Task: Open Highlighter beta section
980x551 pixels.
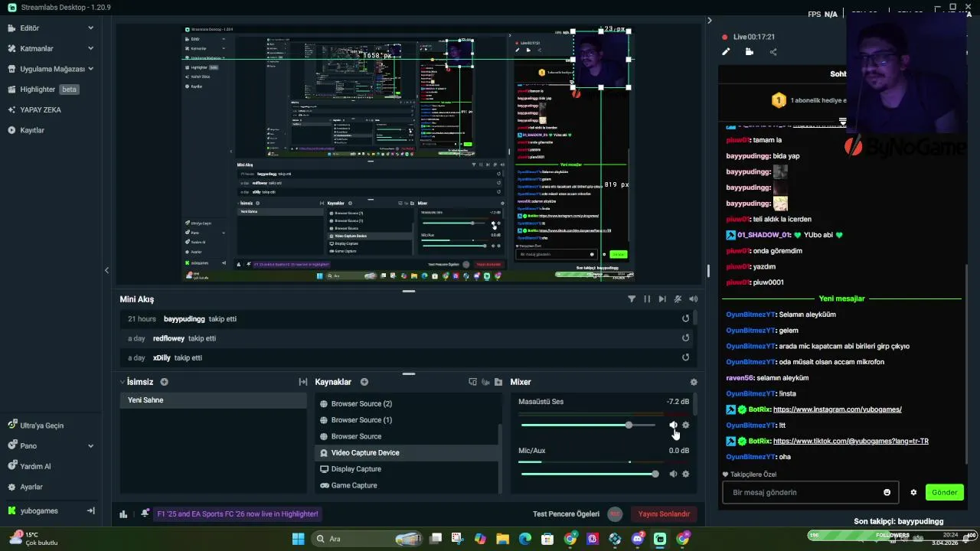Action: point(51,90)
